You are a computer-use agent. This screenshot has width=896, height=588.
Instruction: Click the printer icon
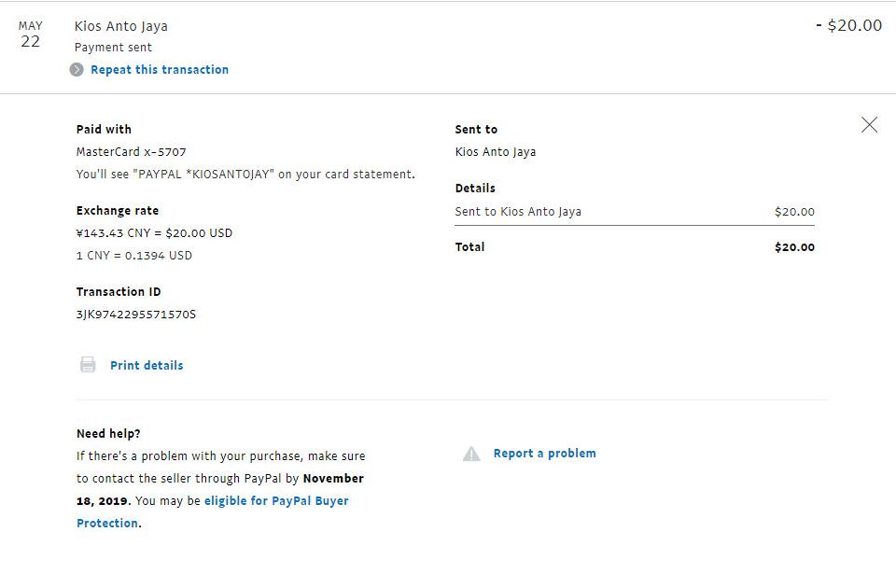tap(88, 365)
